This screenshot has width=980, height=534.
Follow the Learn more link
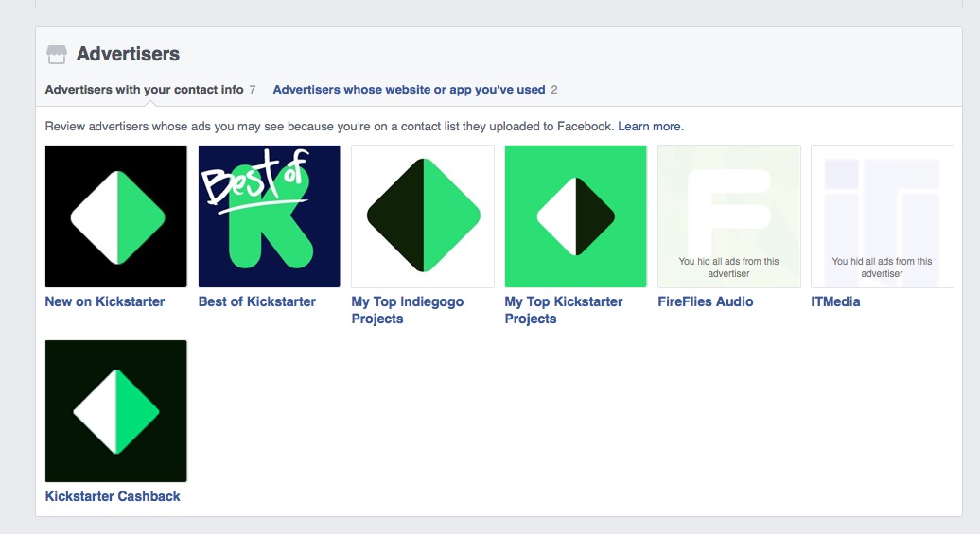tap(651, 126)
